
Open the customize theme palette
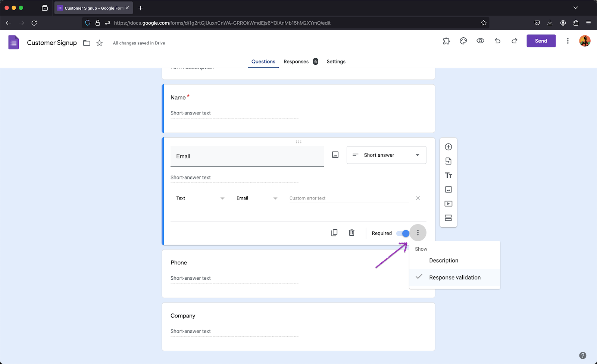[463, 41]
